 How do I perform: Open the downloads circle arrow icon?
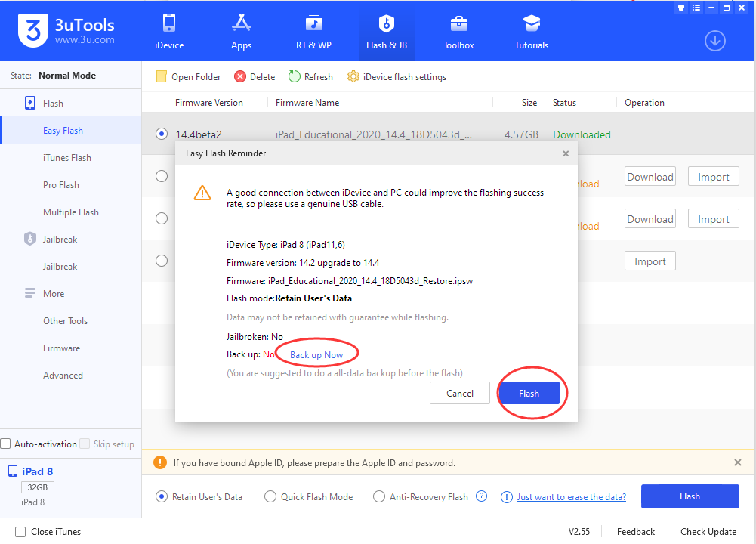(715, 41)
